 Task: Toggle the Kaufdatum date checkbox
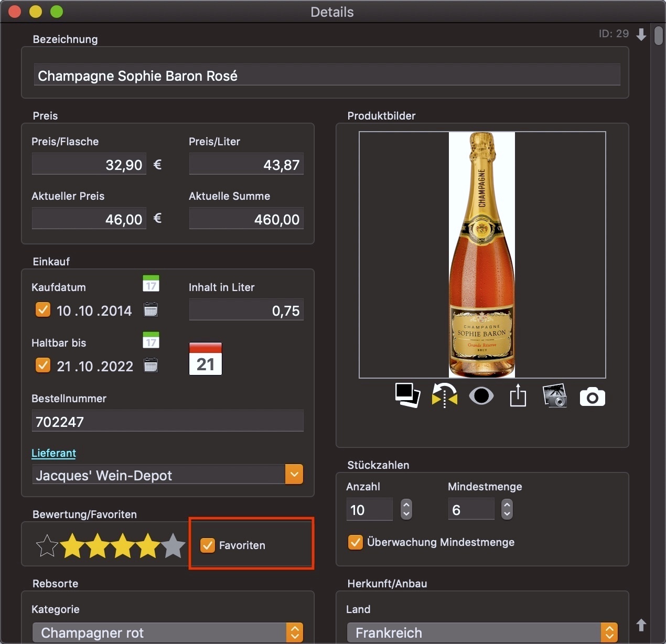pos(43,309)
